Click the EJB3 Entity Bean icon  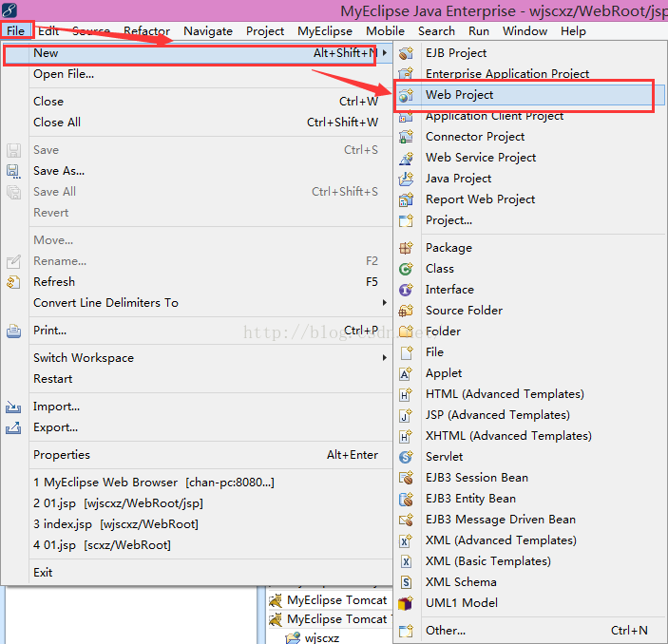(406, 499)
